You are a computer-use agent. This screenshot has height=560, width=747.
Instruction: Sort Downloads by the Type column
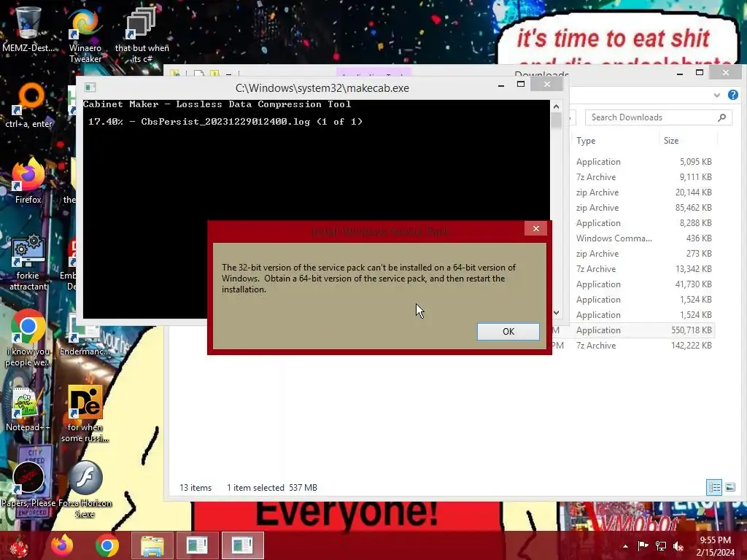pyautogui.click(x=586, y=141)
